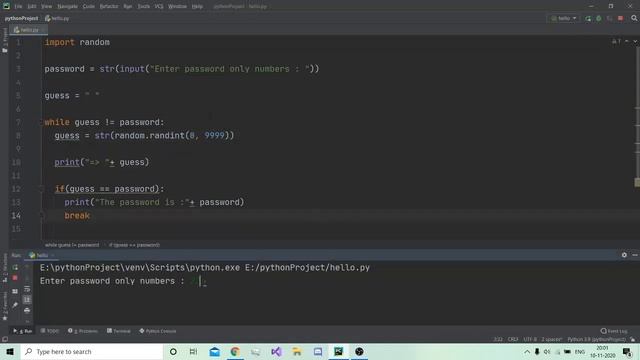Open Search Everywhere magnifier icon
Image resolution: width=640 pixels, height=360 pixels.
coord(634,18)
